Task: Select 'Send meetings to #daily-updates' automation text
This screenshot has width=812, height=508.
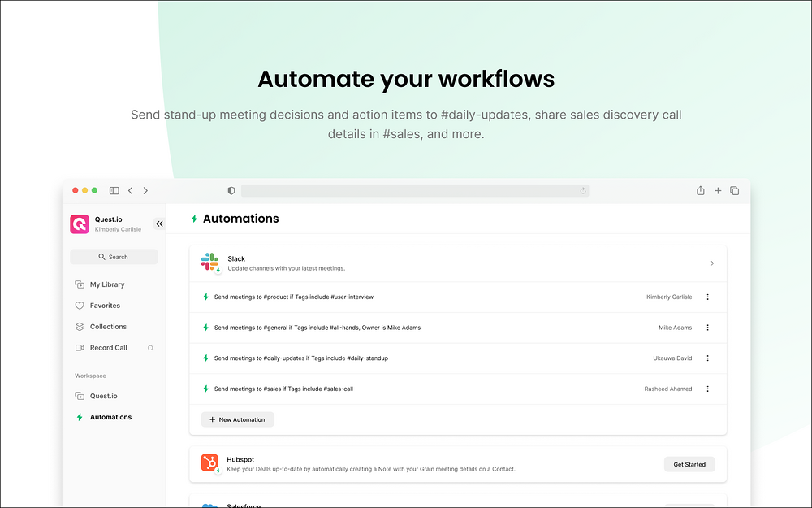Action: (x=301, y=358)
